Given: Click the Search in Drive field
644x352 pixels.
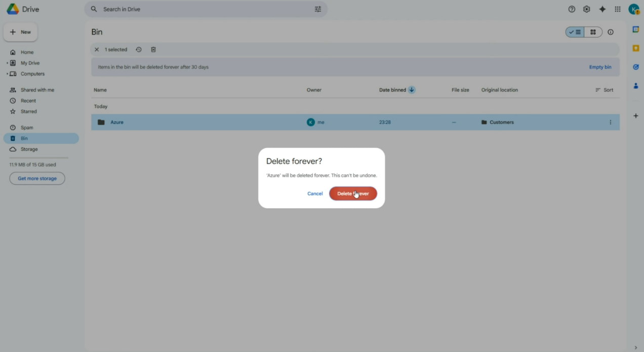Looking at the screenshot, I should (203, 9).
